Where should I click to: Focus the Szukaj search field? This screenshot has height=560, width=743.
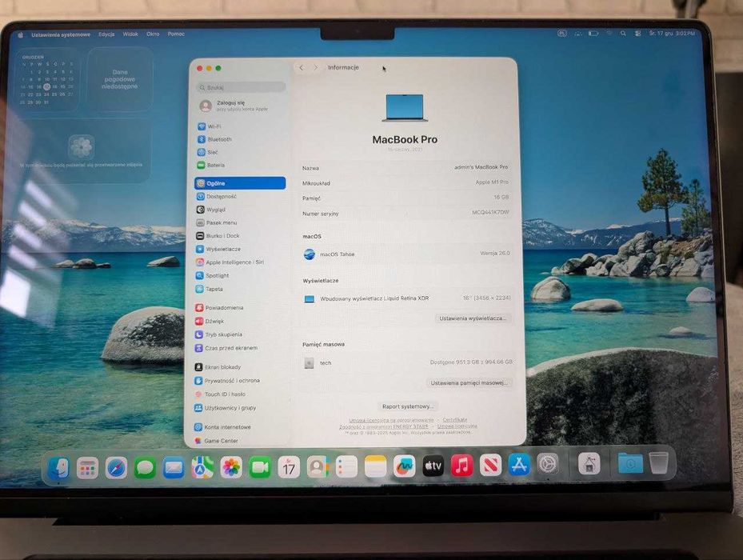241,87
